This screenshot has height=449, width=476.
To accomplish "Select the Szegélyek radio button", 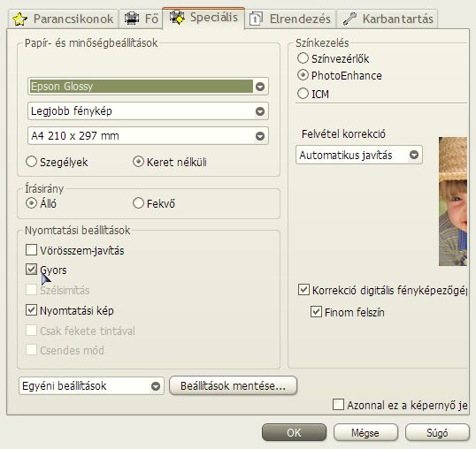I will pyautogui.click(x=32, y=162).
